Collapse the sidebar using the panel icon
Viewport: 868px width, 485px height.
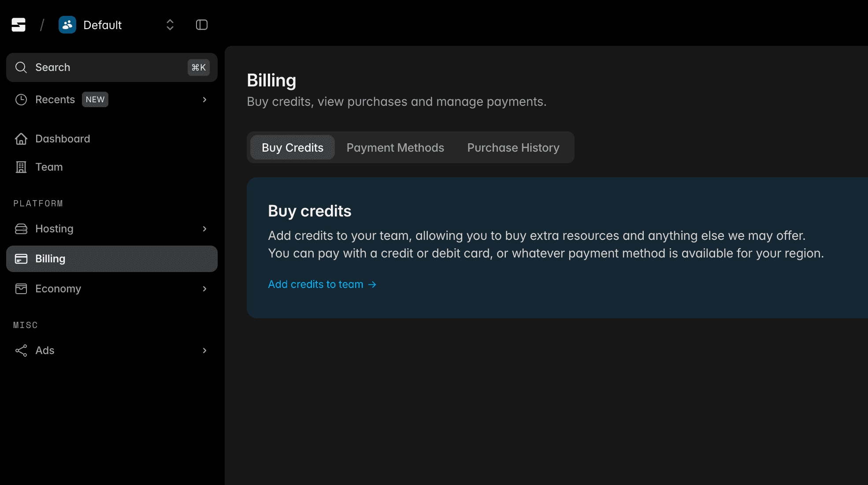coord(201,25)
